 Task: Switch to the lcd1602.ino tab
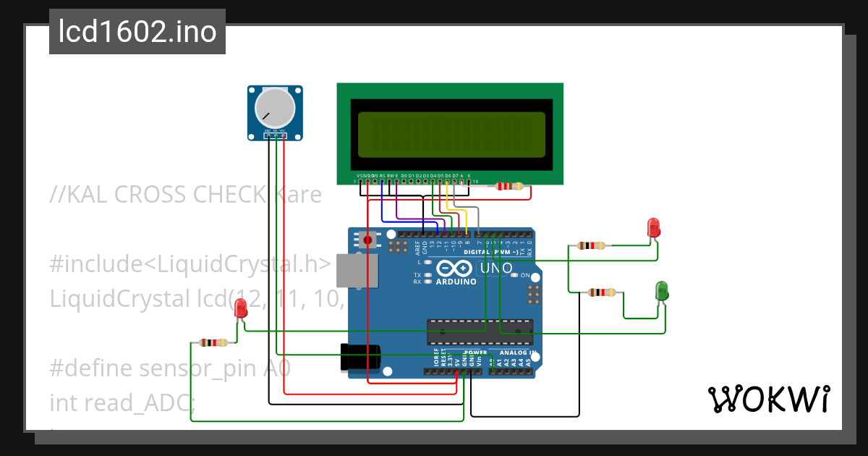click(x=137, y=31)
